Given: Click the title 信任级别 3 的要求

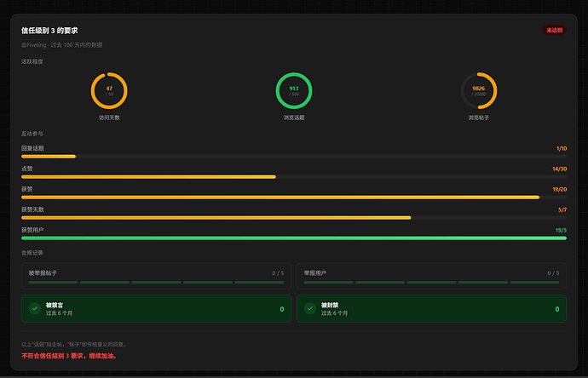Looking at the screenshot, I should click(x=49, y=31).
